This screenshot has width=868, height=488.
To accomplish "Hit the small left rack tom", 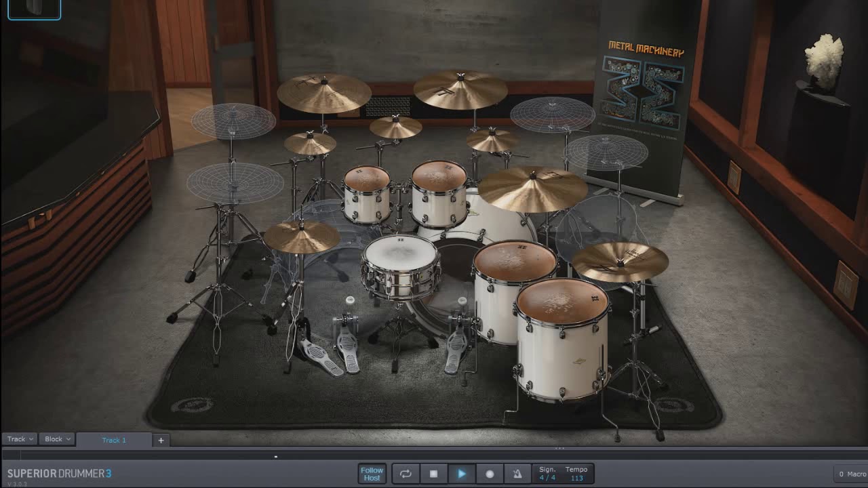I will (366, 194).
